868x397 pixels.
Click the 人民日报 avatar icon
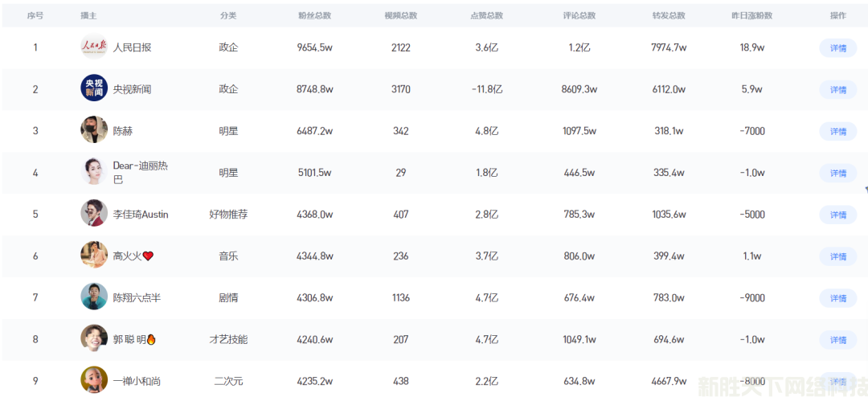pos(94,47)
